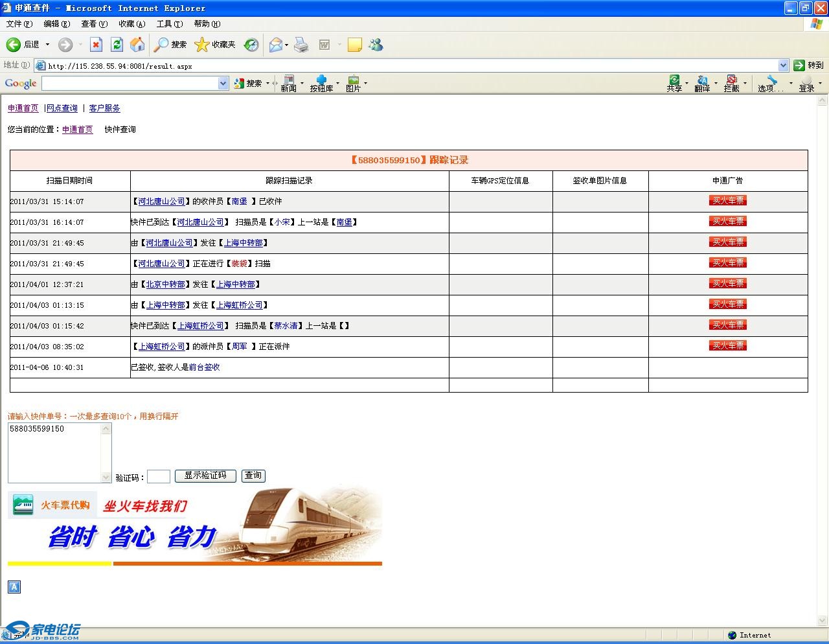Click the page's vertical scrollbar down arrow
The height and width of the screenshot is (644, 829).
(x=823, y=620)
